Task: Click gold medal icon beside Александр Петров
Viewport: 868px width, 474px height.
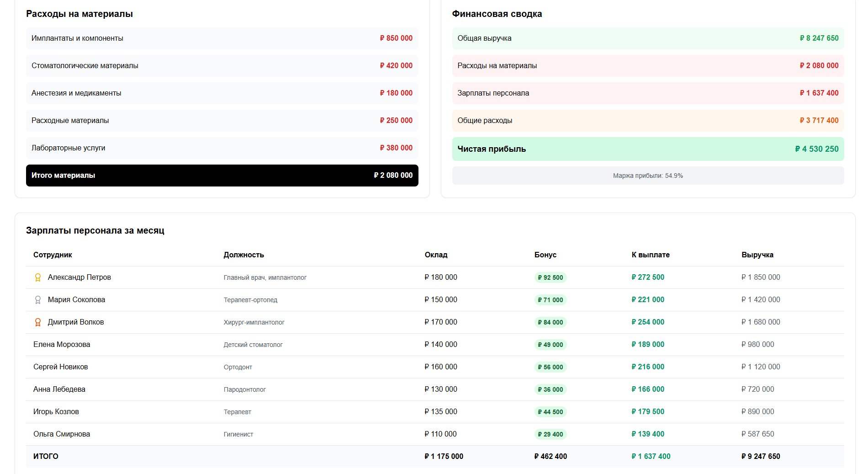Action: (38, 277)
